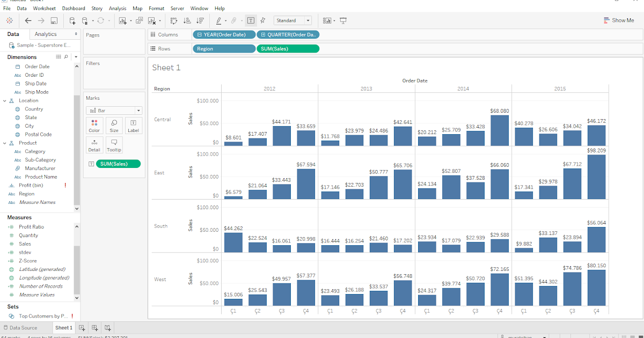Toggle the Presentation Mode icon
Screen dimensions: 644x338
(x=342, y=20)
